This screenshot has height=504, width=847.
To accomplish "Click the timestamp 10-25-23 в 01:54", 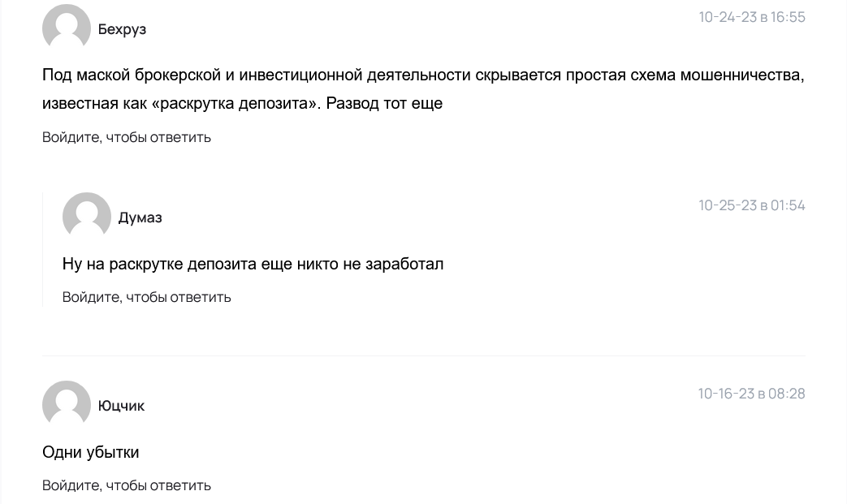I will pyautogui.click(x=752, y=205).
